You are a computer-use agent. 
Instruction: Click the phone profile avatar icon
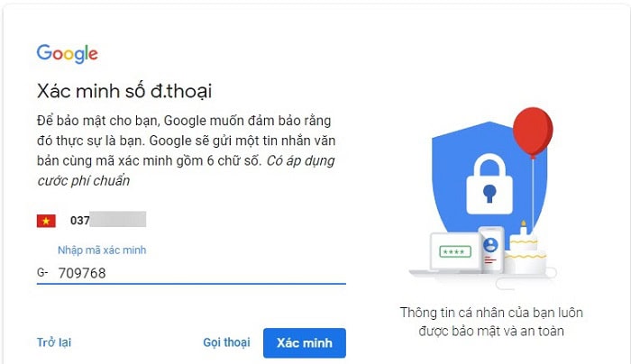point(490,244)
